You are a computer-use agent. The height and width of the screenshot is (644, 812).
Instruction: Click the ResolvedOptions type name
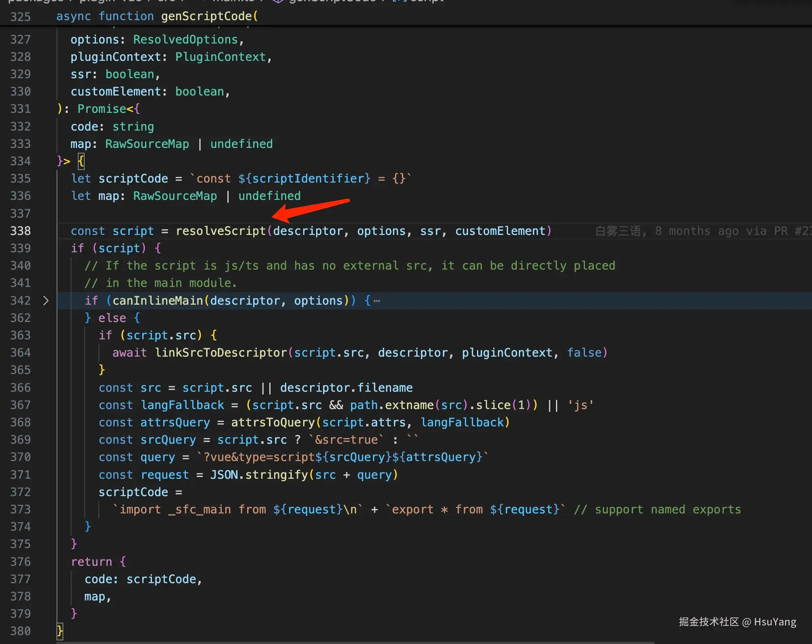[185, 39]
